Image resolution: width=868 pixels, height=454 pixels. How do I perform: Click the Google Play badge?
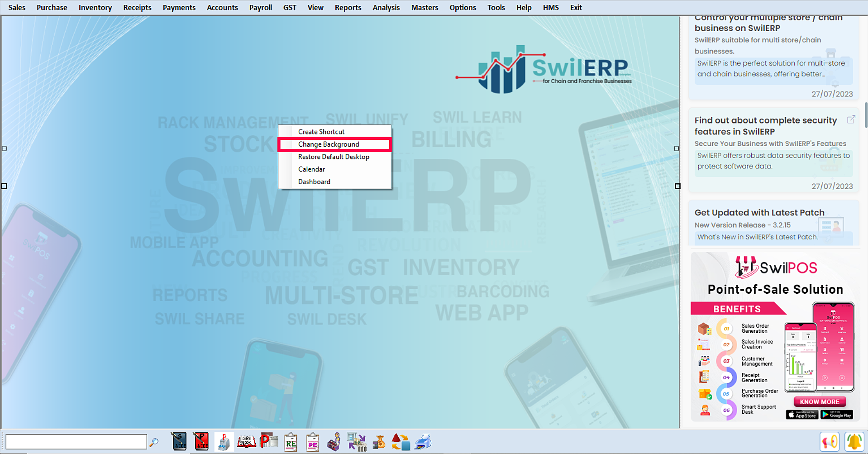pyautogui.click(x=837, y=415)
